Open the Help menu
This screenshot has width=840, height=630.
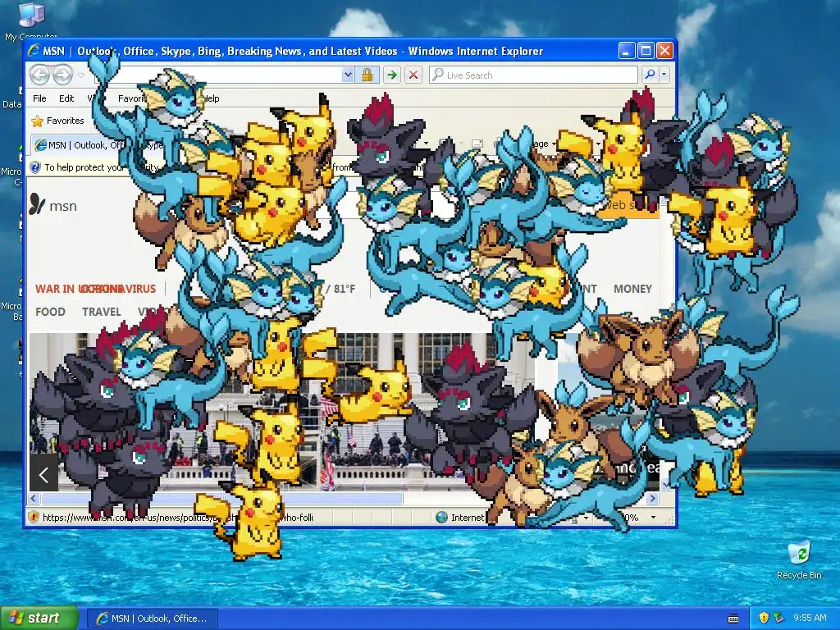pyautogui.click(x=212, y=98)
